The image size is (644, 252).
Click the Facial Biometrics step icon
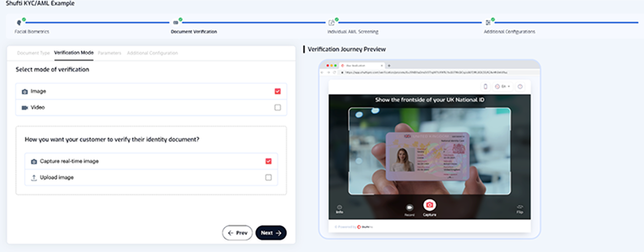click(x=19, y=22)
